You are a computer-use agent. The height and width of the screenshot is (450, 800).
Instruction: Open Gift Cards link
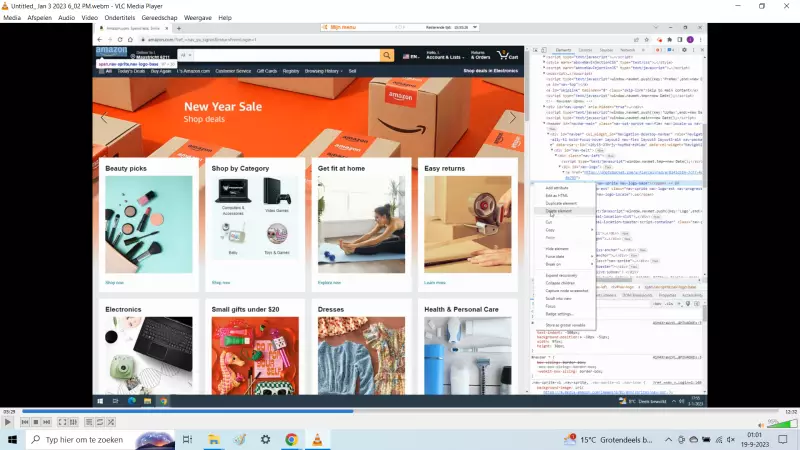(x=267, y=71)
